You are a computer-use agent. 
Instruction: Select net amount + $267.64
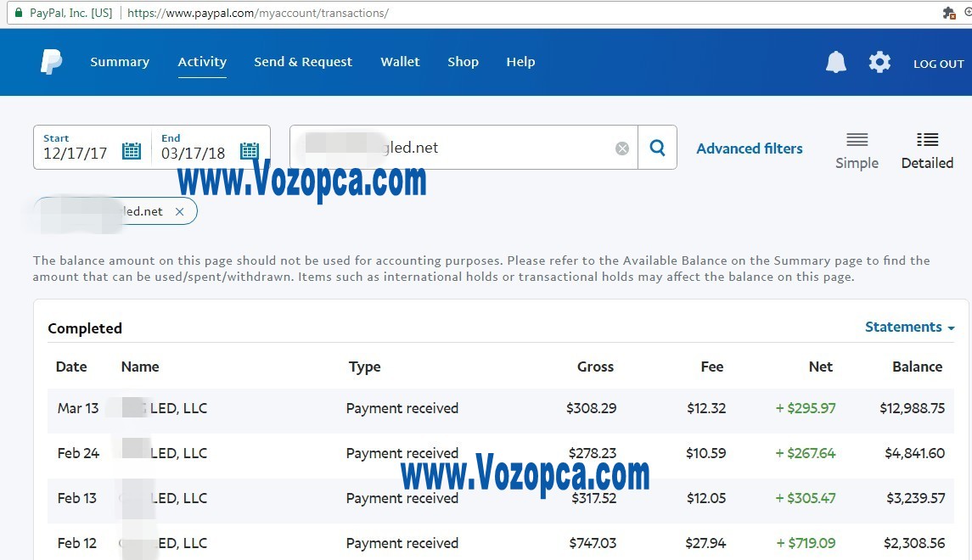(x=806, y=453)
